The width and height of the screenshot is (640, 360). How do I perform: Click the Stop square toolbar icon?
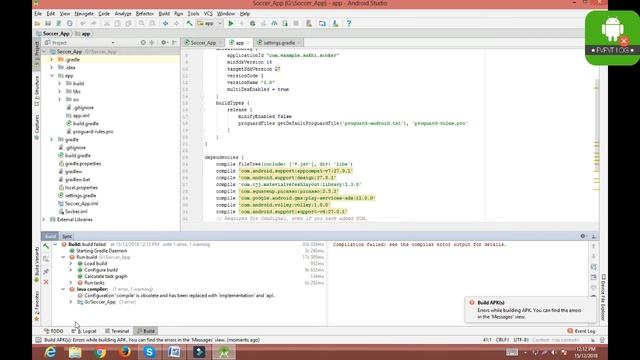296,24
